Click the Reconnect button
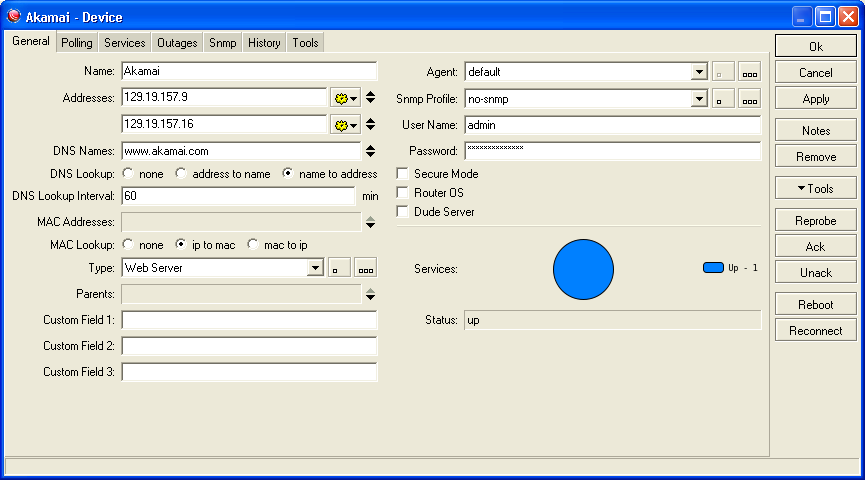 coord(815,330)
